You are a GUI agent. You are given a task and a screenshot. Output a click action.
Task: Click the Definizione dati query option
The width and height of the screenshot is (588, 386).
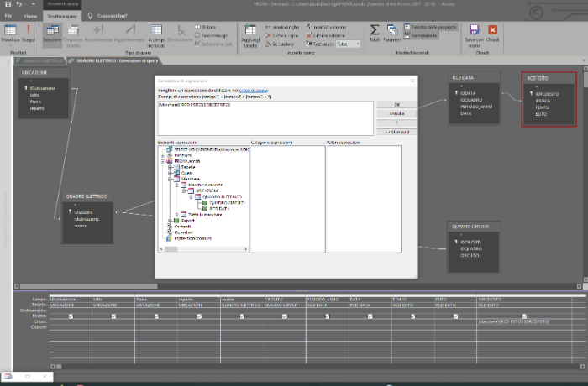coord(213,44)
